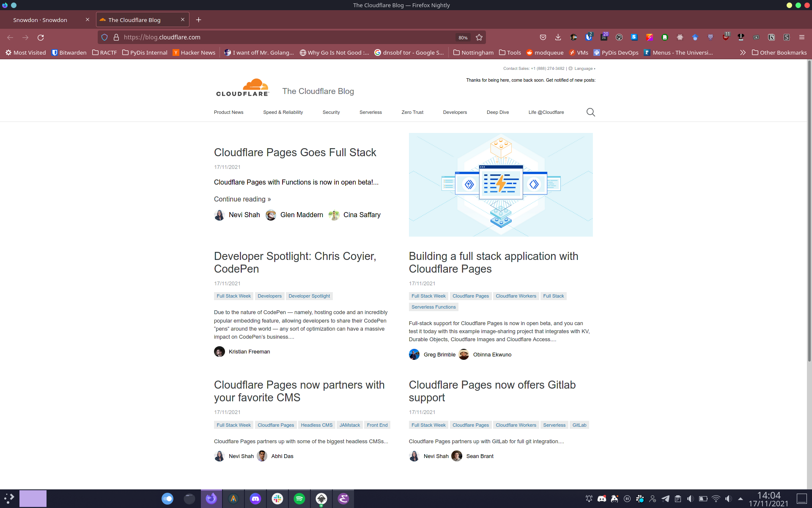Click the Slack icon in the system tray
812x508 pixels.
(640, 499)
